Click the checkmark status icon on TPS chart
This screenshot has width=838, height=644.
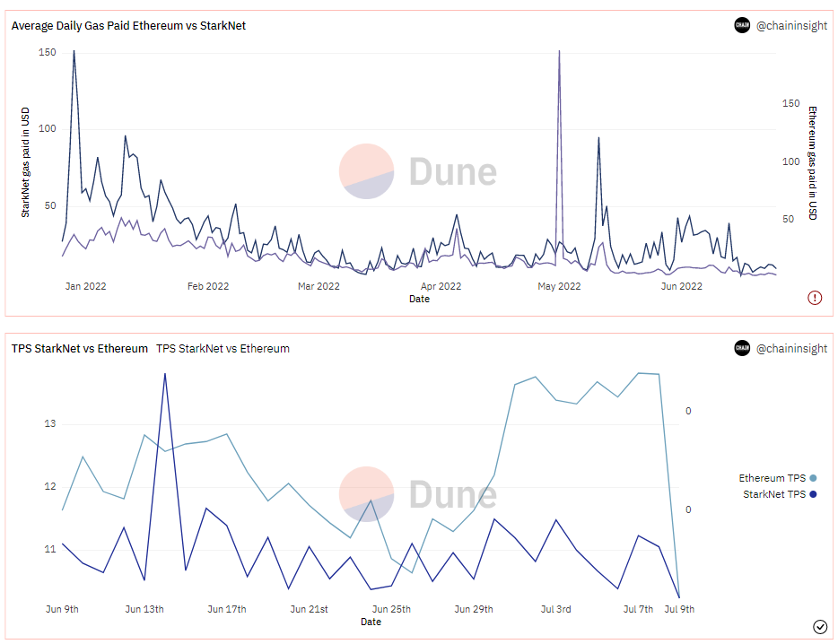(820, 626)
